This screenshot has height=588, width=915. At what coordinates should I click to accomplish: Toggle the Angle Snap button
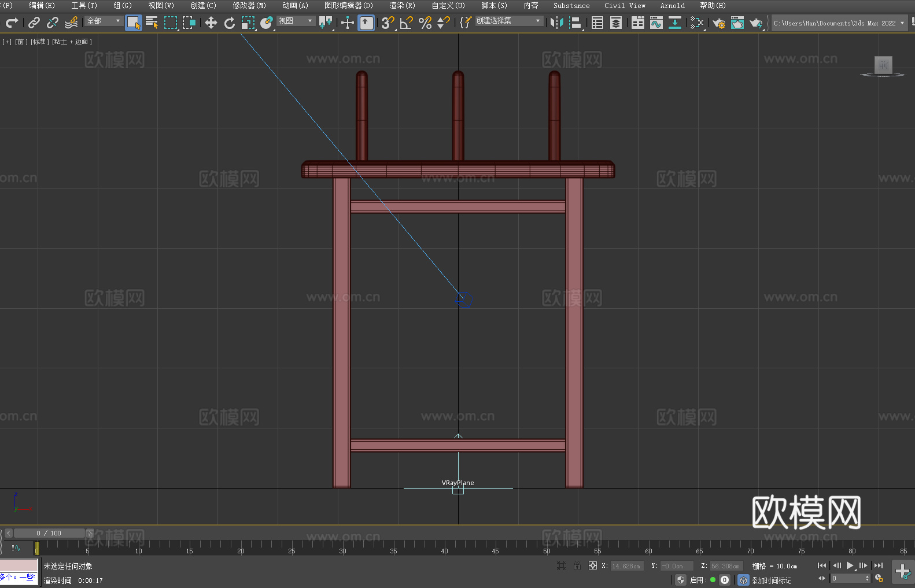(x=406, y=23)
